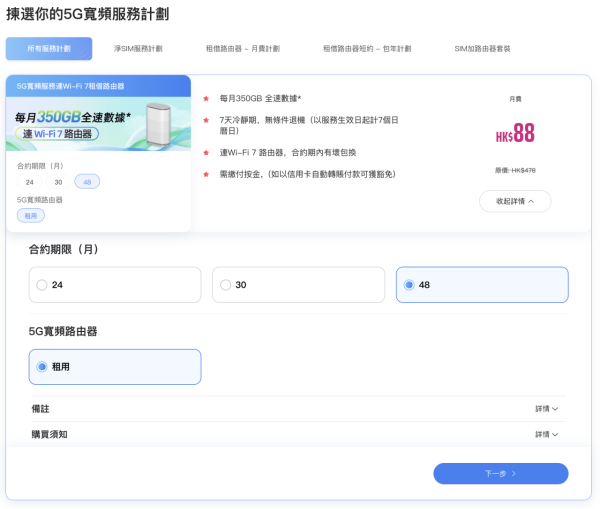Collapse details with 收起詳情 button
Image resolution: width=600 pixels, height=509 pixels.
click(x=515, y=201)
